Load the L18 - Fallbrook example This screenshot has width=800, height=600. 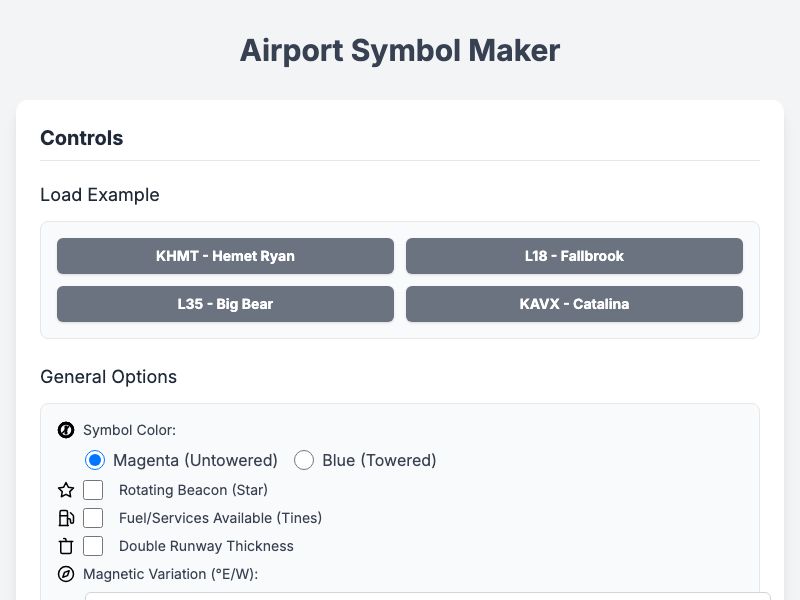tap(574, 256)
